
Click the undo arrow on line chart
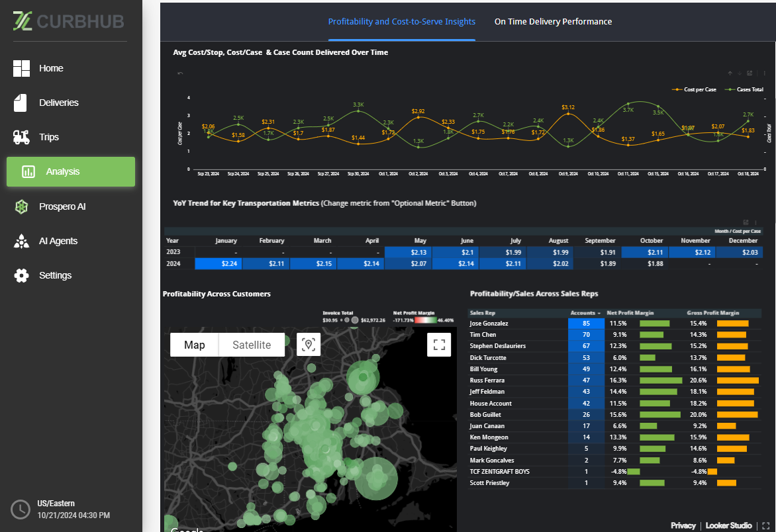coord(180,73)
